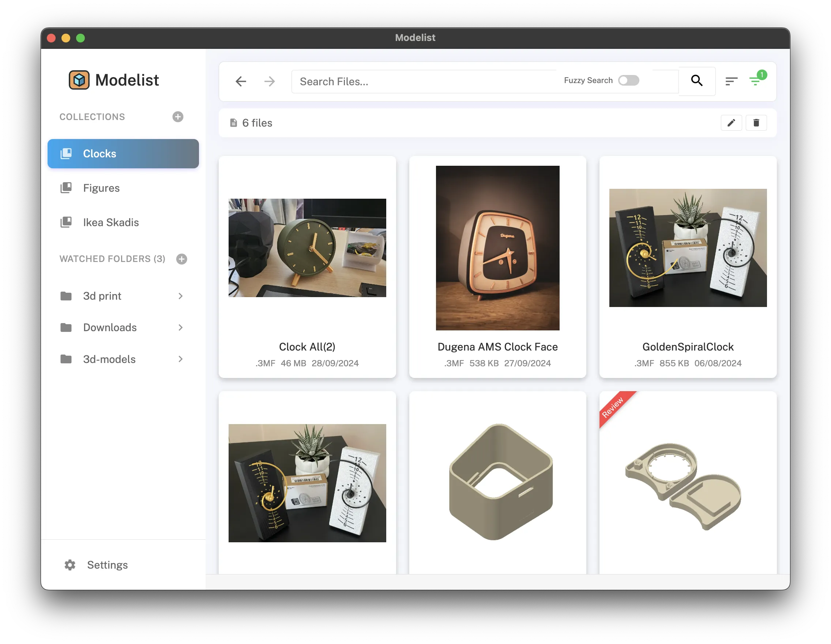Open the 3d print watched folder
Screen dimensions: 831x644
coord(123,296)
